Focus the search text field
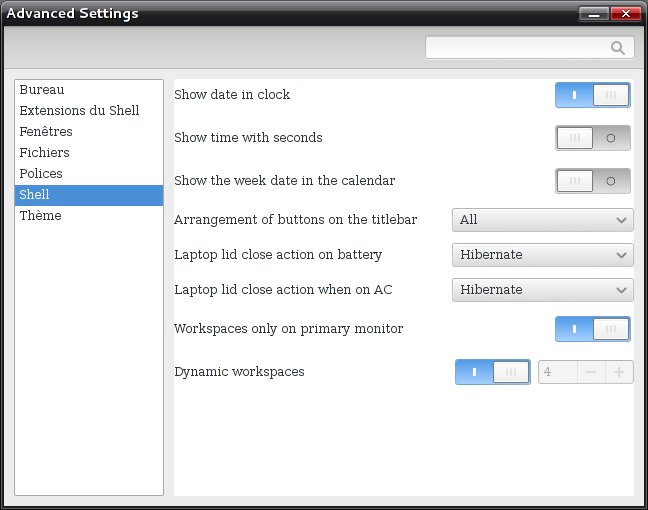 pos(517,48)
